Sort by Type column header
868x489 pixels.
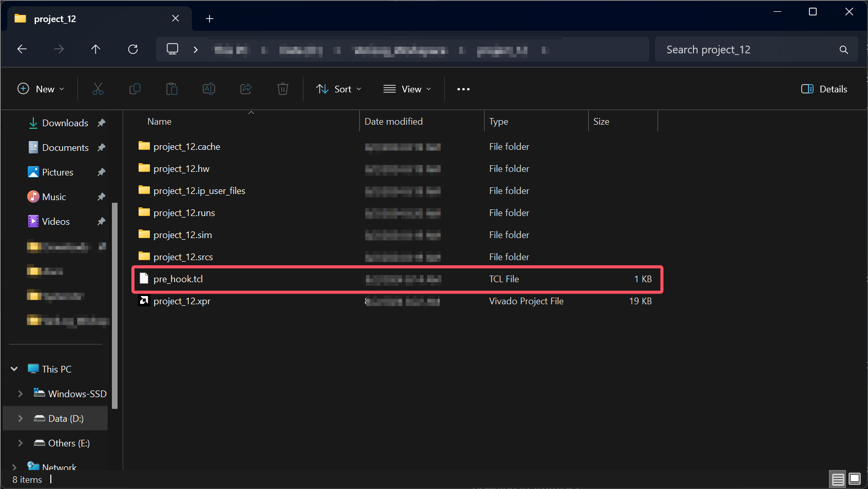[498, 122]
